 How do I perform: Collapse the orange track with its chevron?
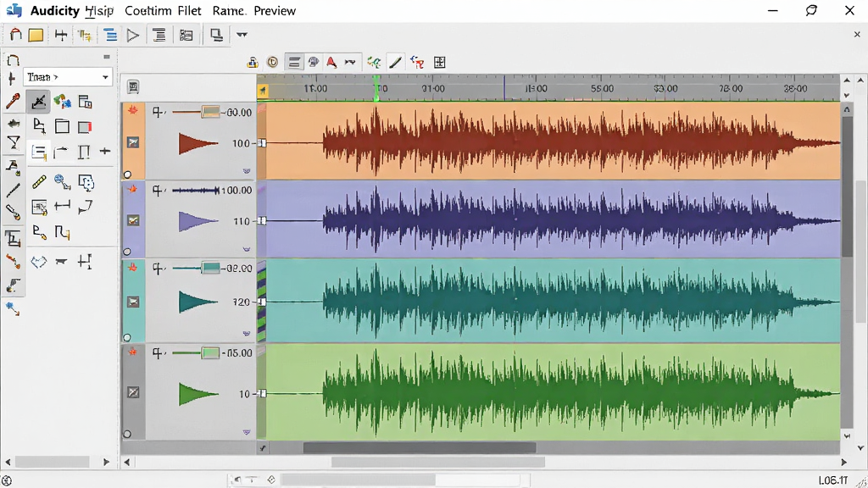tap(247, 171)
